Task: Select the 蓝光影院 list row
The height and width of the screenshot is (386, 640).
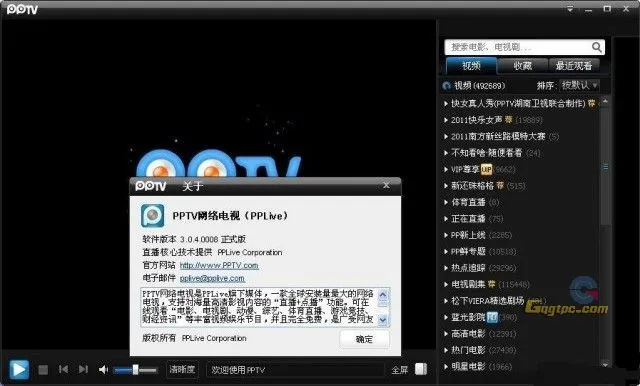Action: pyautogui.click(x=520, y=317)
